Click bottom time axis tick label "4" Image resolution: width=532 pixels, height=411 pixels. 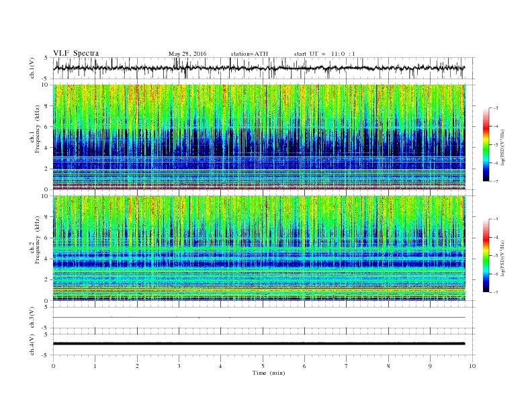pos(220,366)
